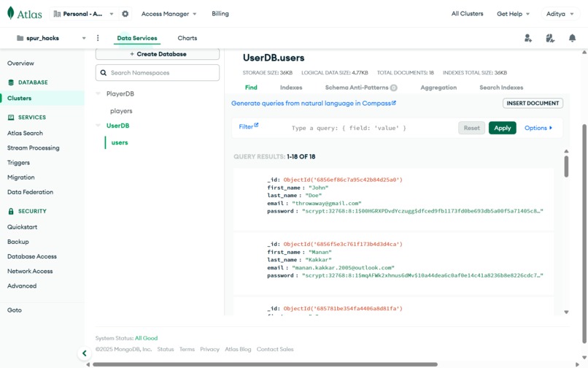Screen dimensions: 588x368
Task: Open Backup in the sidebar
Action: tap(18, 242)
